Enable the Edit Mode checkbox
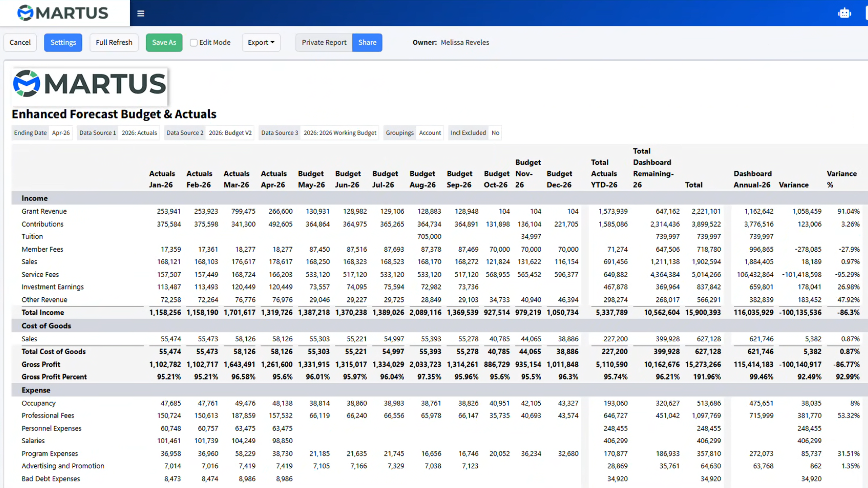 click(x=193, y=42)
